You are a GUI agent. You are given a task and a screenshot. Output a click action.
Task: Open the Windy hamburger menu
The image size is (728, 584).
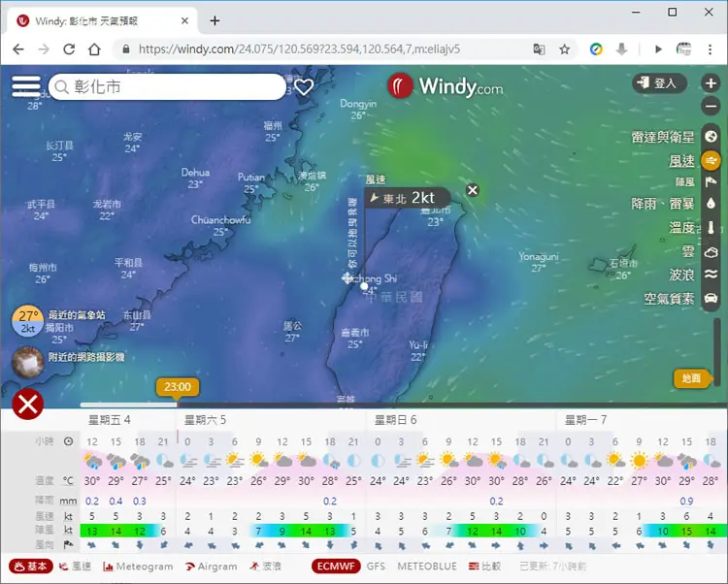tap(26, 86)
